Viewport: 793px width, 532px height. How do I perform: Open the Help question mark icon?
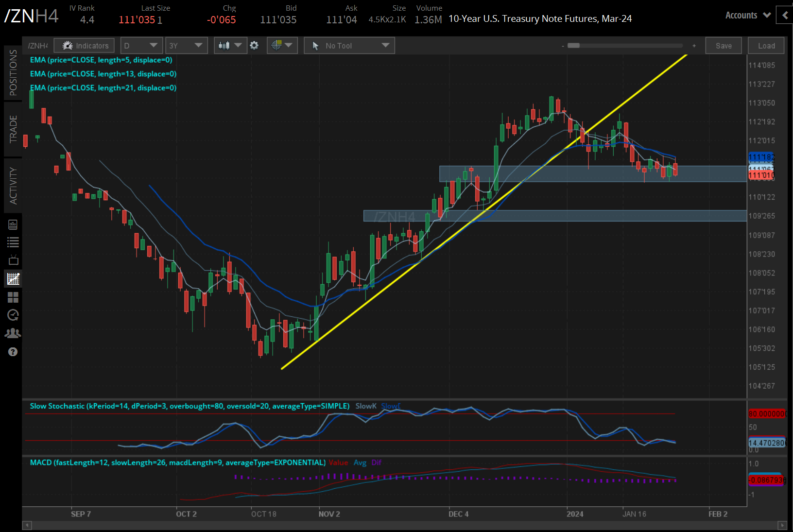13,352
